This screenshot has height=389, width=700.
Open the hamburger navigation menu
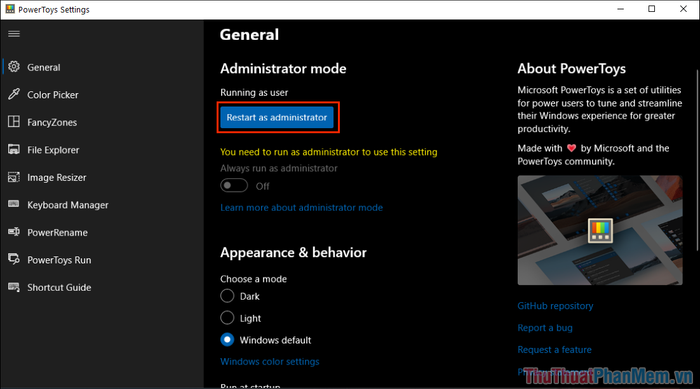click(14, 34)
